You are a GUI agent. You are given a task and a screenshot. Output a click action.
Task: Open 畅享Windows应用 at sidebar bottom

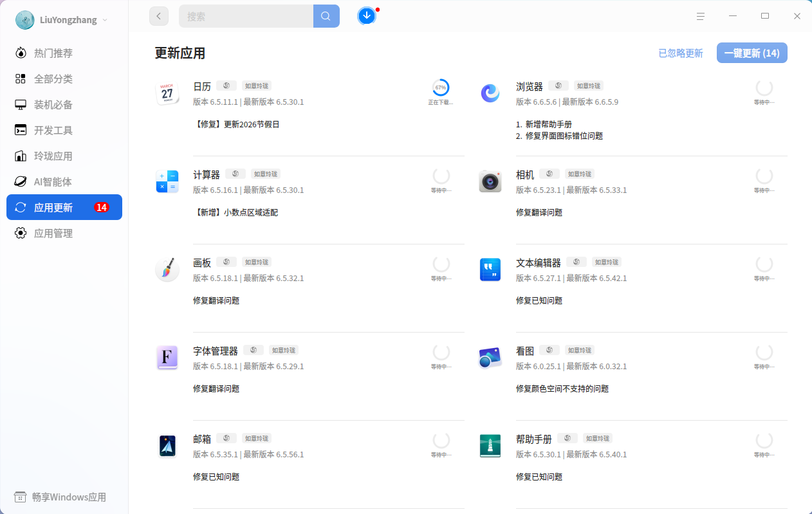(x=60, y=497)
